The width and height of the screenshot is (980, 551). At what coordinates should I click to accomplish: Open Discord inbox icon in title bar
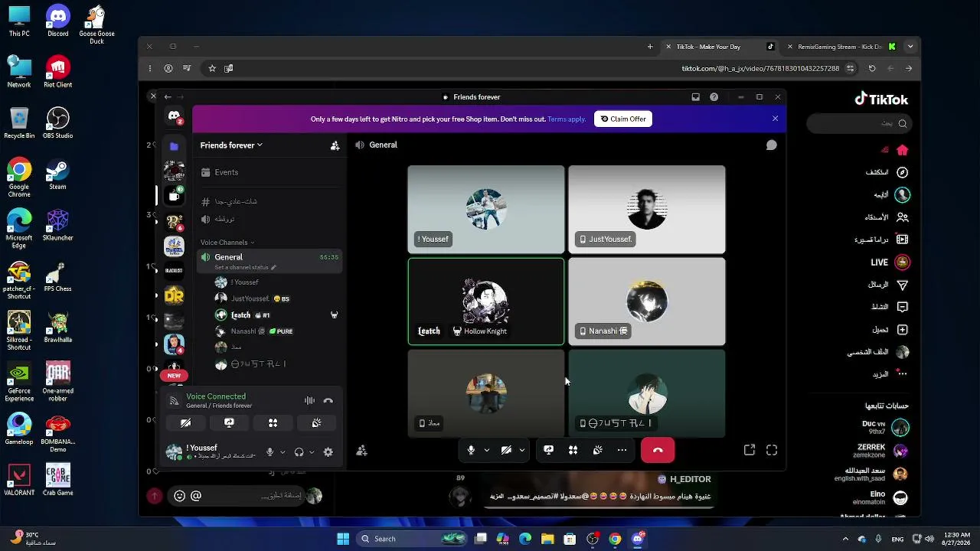pyautogui.click(x=695, y=97)
